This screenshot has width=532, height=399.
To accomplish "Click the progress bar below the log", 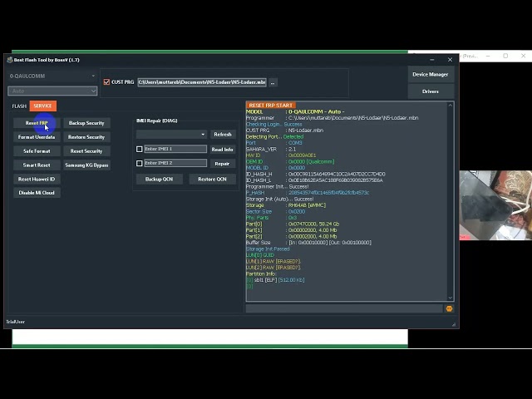I will tap(344, 308).
